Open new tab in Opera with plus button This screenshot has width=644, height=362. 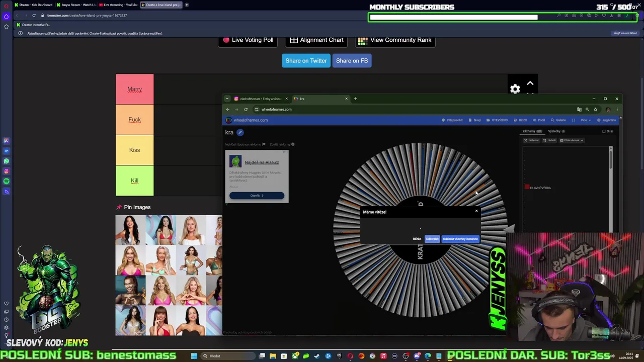187,5
